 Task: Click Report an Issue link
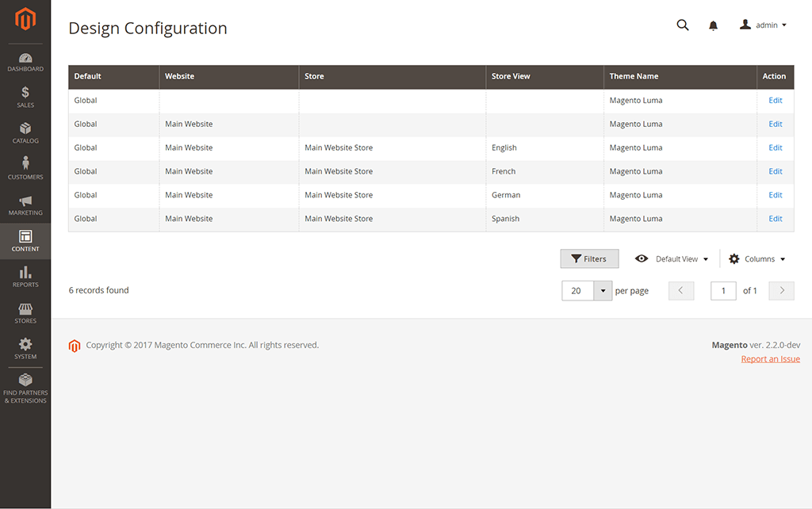(770, 358)
